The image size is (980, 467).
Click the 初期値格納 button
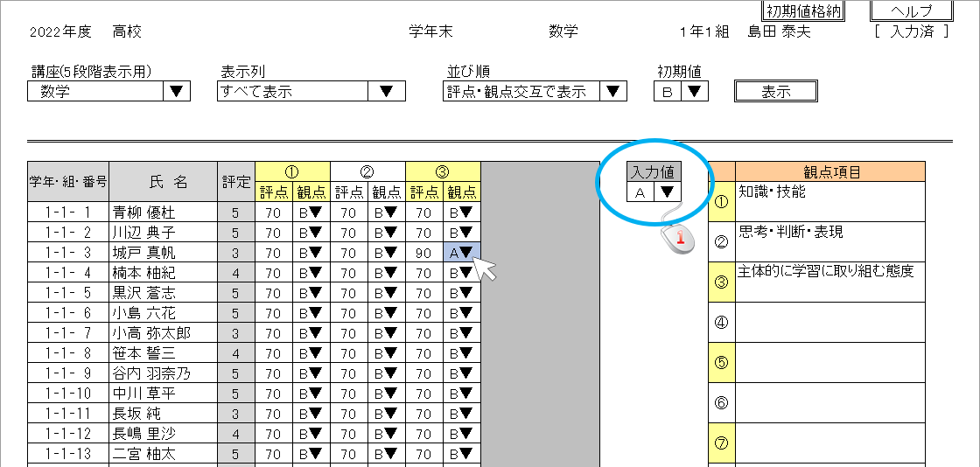click(x=803, y=10)
